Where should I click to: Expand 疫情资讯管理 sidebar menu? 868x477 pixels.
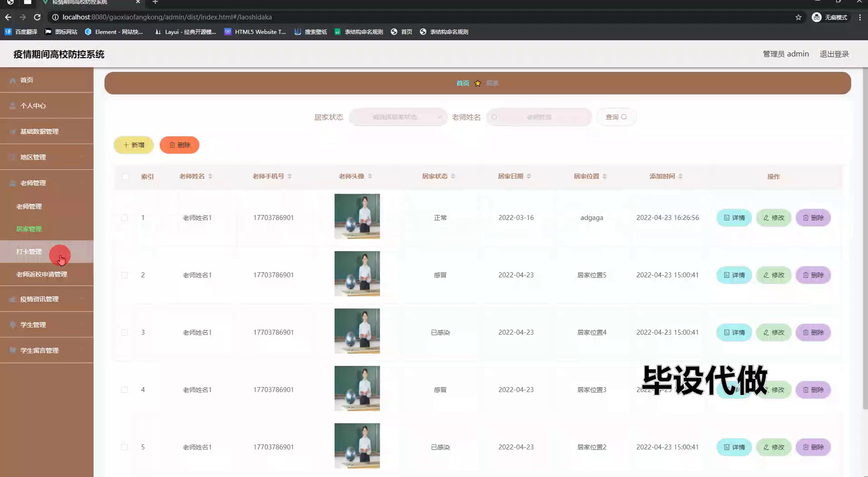tap(47, 299)
